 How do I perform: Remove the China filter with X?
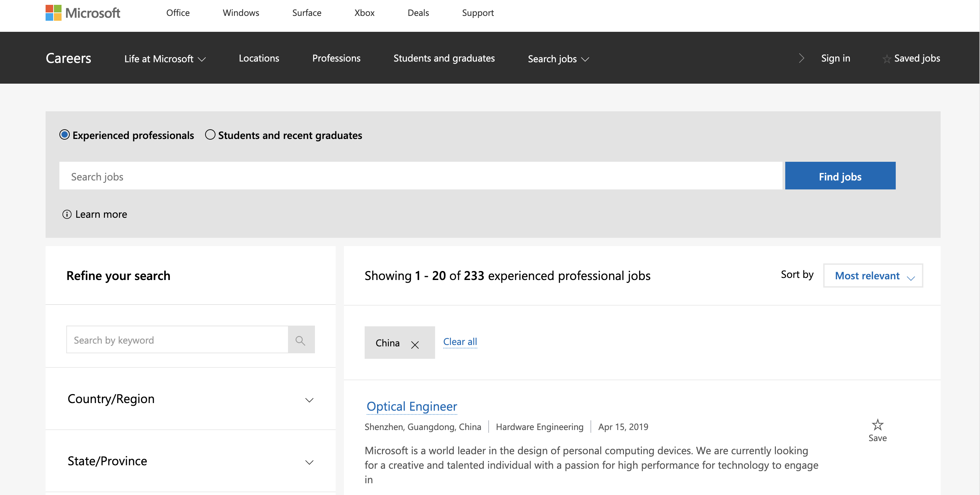pos(415,345)
